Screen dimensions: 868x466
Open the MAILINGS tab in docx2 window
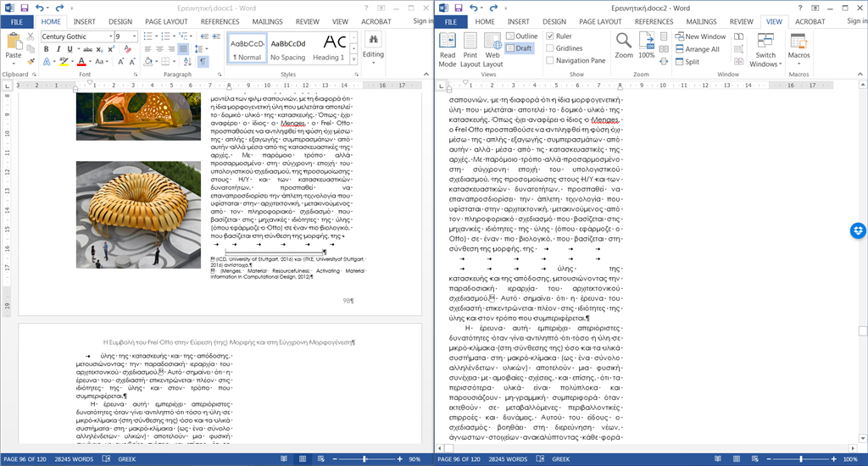click(x=701, y=21)
